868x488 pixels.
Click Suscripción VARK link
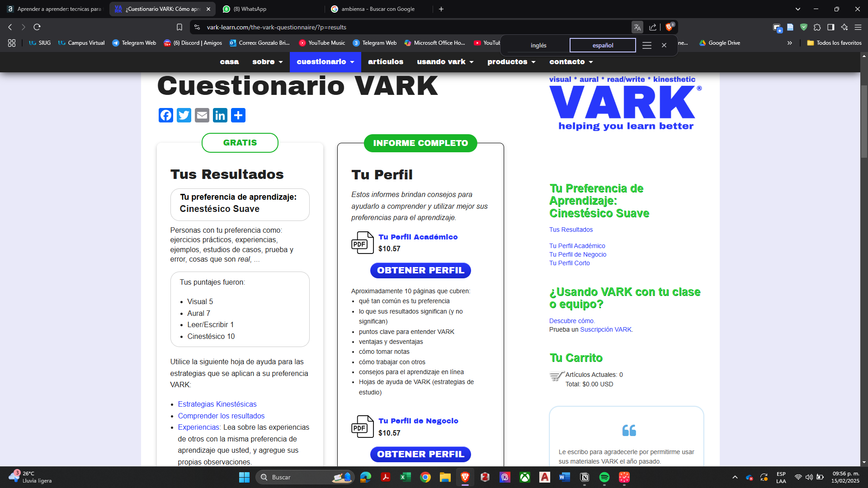[606, 329]
